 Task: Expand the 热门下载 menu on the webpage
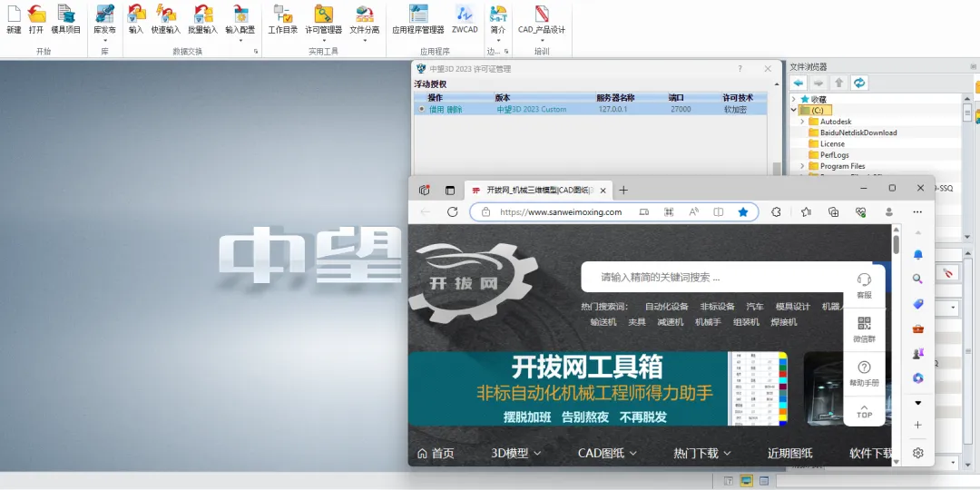(x=701, y=453)
